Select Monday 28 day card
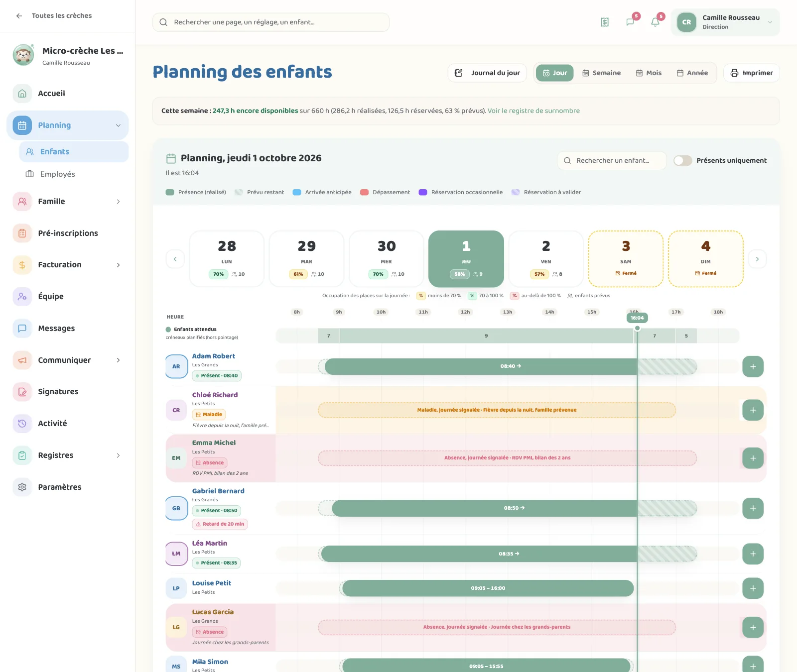The width and height of the screenshot is (797, 672). pyautogui.click(x=227, y=259)
